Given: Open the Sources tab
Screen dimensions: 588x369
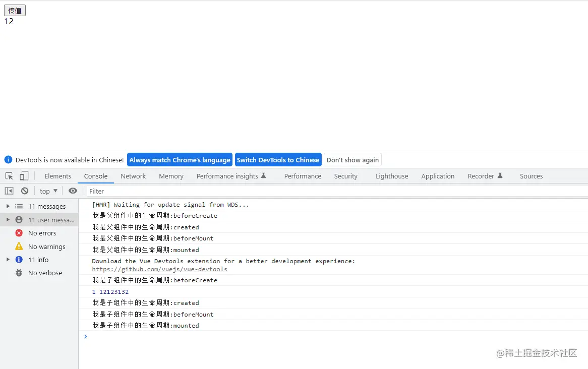Looking at the screenshot, I should point(531,176).
